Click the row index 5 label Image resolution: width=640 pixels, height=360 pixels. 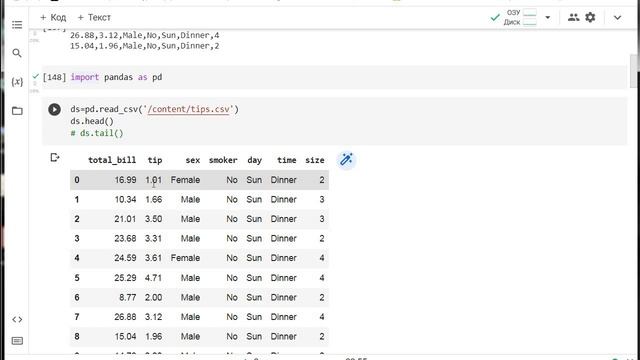point(77,278)
